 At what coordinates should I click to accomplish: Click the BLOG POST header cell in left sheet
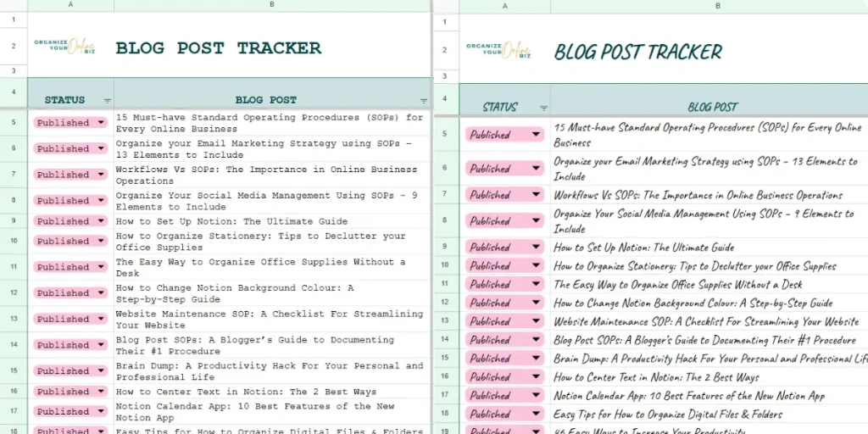[272, 93]
